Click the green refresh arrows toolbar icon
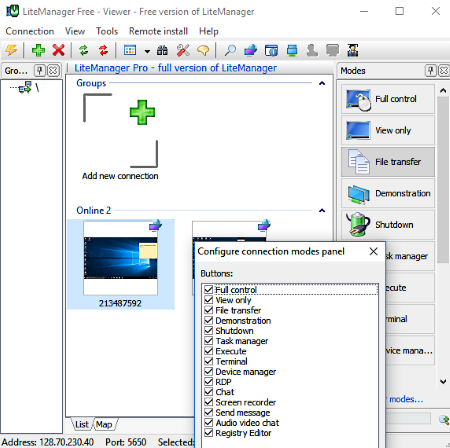This screenshot has height=448, width=450. (x=84, y=51)
